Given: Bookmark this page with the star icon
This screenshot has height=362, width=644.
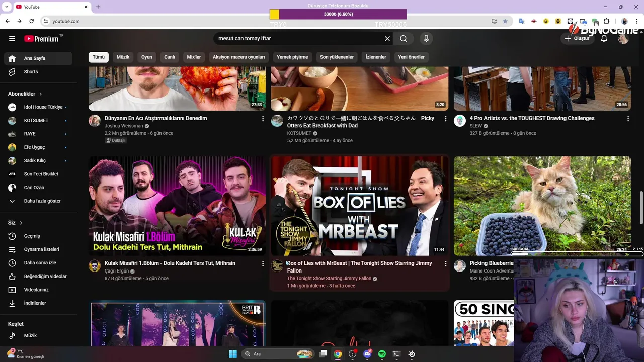Looking at the screenshot, I should pyautogui.click(x=505, y=21).
